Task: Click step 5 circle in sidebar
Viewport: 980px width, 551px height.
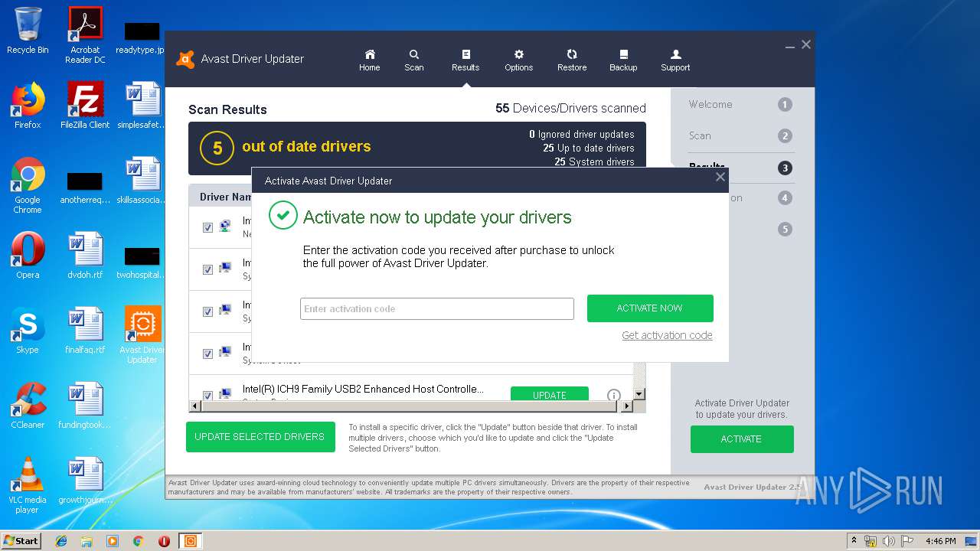Action: click(785, 229)
